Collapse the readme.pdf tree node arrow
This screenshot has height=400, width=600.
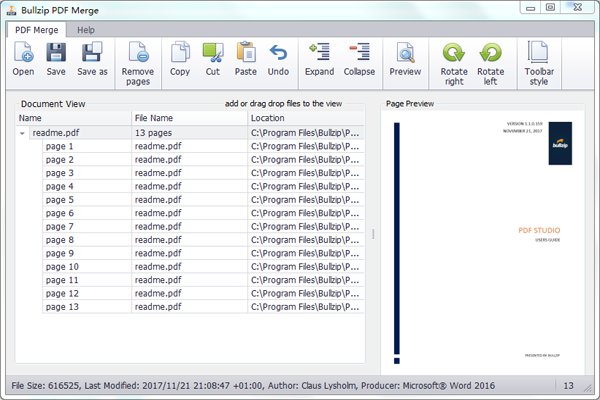coord(22,133)
